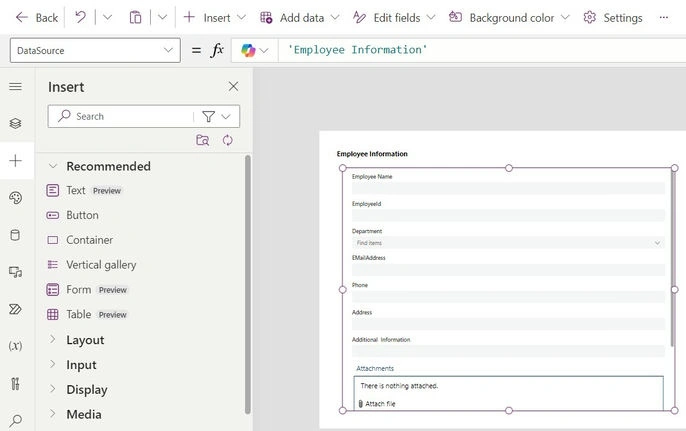
Task: Open the Media sidebar icon
Action: coord(15,272)
